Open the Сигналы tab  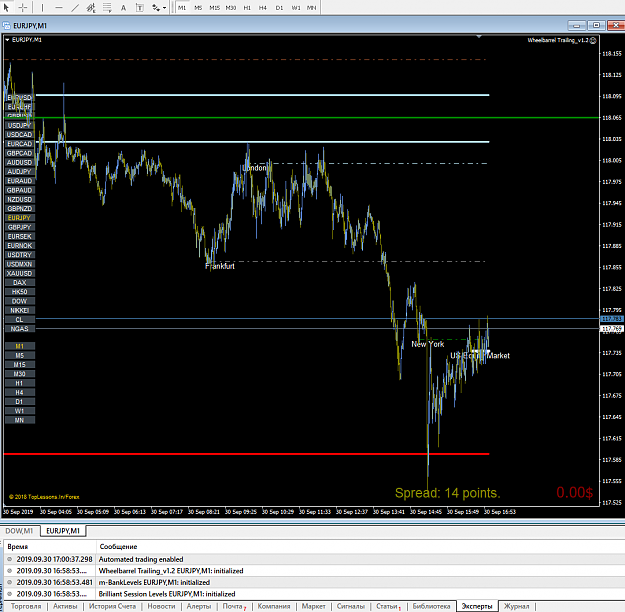click(x=350, y=606)
